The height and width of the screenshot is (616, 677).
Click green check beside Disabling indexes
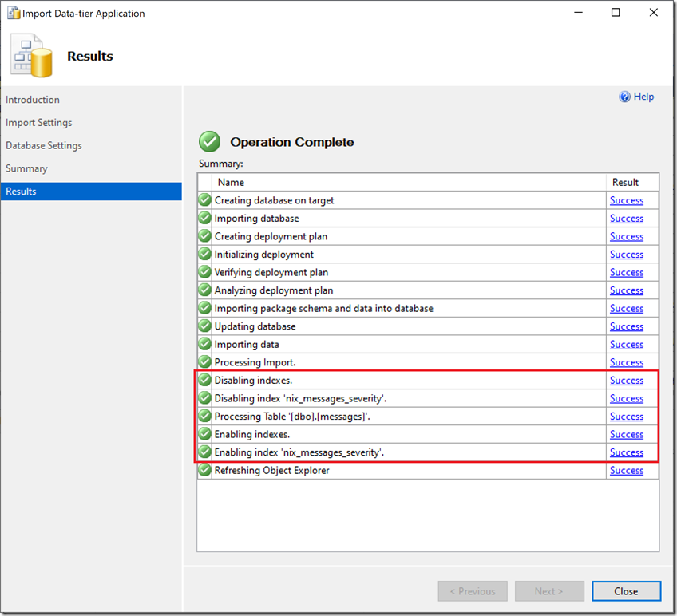(x=204, y=380)
